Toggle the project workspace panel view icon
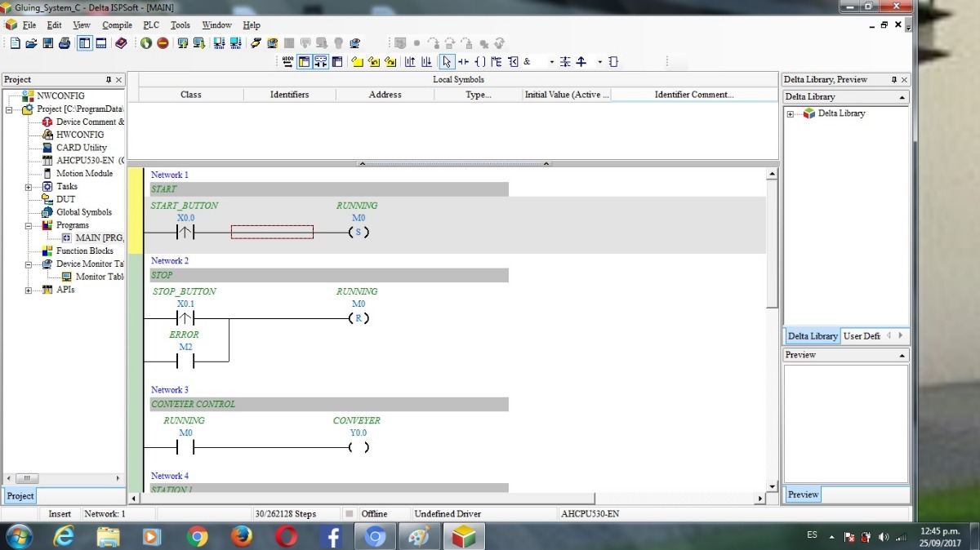Viewport: 980px width, 550px height. [84, 43]
